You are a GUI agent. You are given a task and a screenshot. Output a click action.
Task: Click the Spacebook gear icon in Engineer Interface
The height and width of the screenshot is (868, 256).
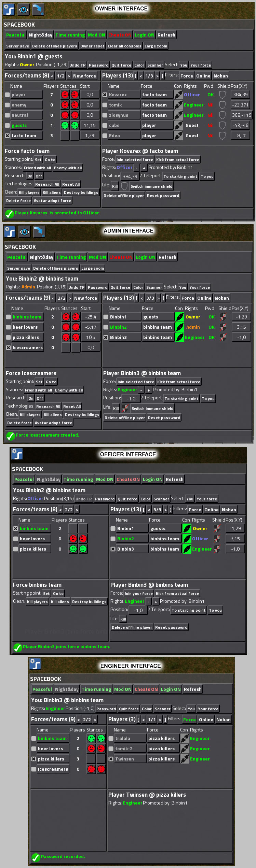pyautogui.click(x=35, y=664)
